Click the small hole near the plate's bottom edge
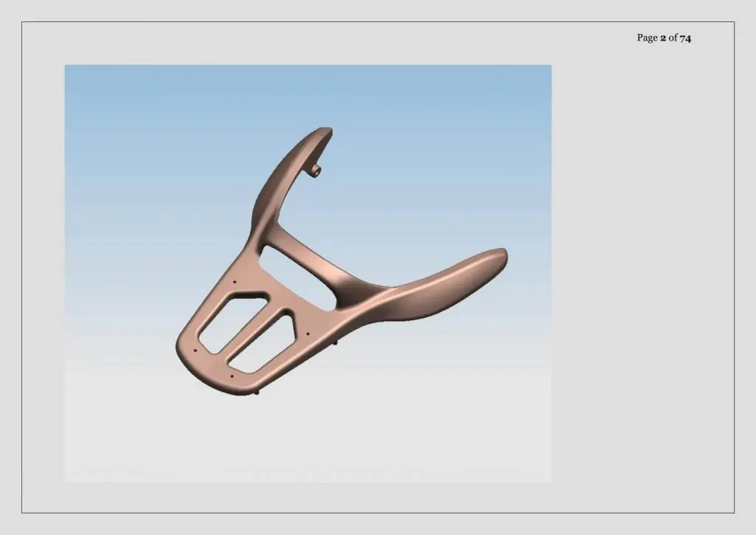 tap(232, 376)
